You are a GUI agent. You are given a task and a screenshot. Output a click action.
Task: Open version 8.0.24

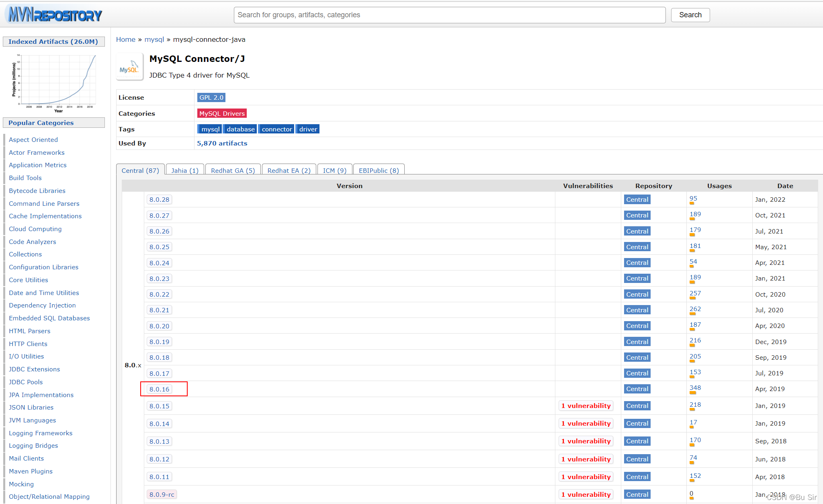click(x=160, y=263)
